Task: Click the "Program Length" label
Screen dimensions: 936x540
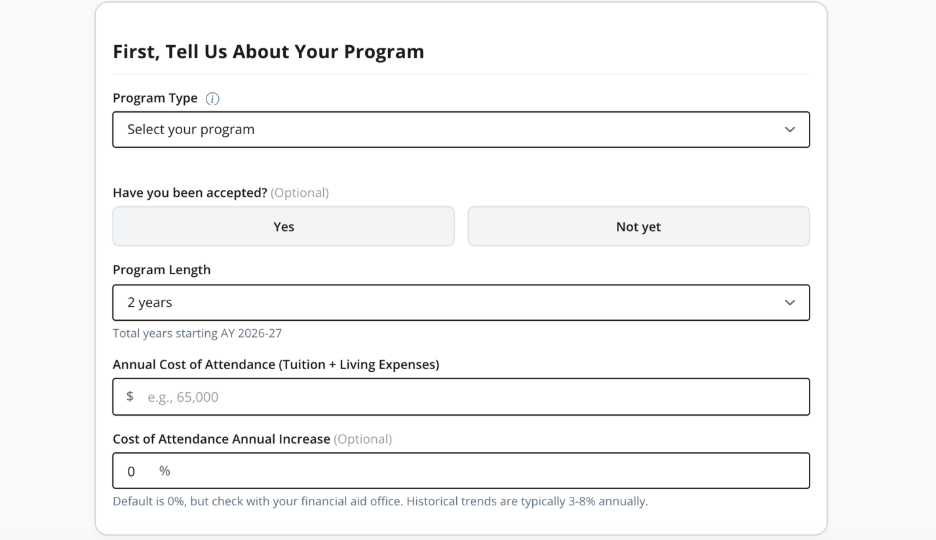Action: (x=161, y=270)
